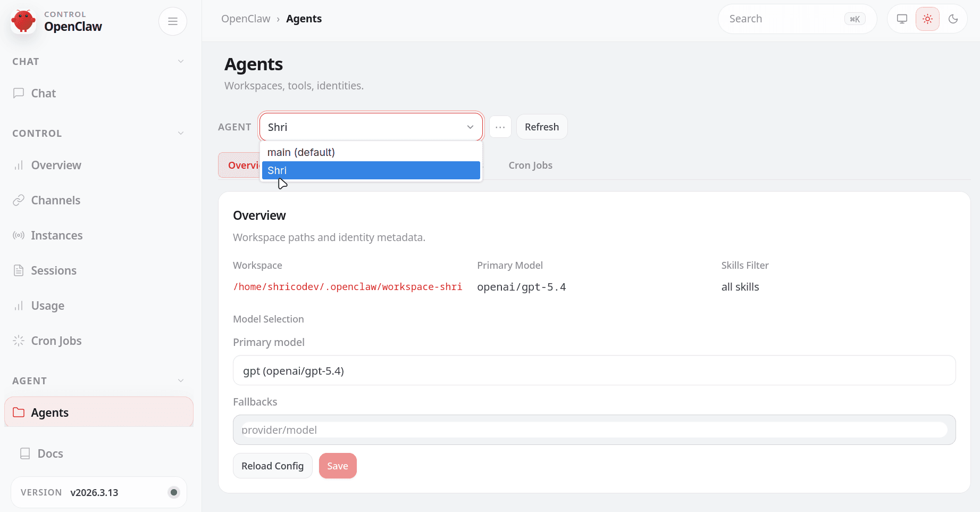980x512 pixels.
Task: Enable light theme with sun icon
Action: pos(928,19)
